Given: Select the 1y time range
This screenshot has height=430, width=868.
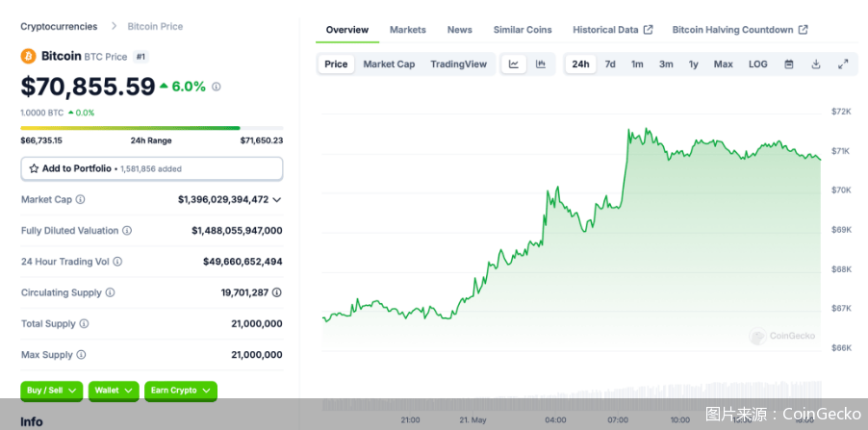Looking at the screenshot, I should 694,64.
